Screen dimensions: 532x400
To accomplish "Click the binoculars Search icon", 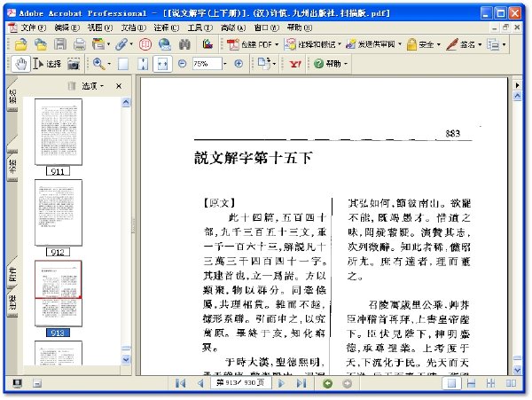I will pyautogui.click(x=184, y=44).
